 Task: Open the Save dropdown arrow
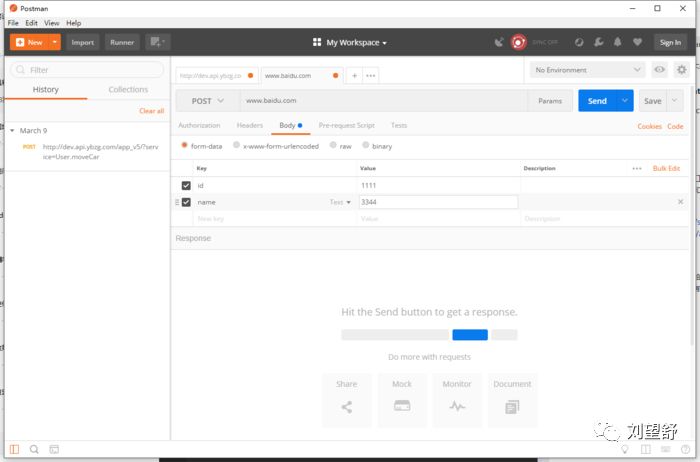[x=675, y=101]
